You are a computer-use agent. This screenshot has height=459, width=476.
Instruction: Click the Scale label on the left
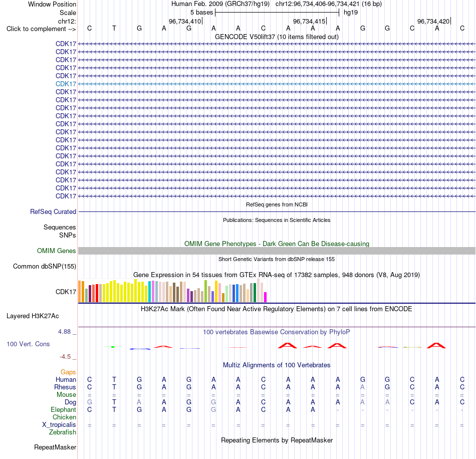tap(68, 13)
